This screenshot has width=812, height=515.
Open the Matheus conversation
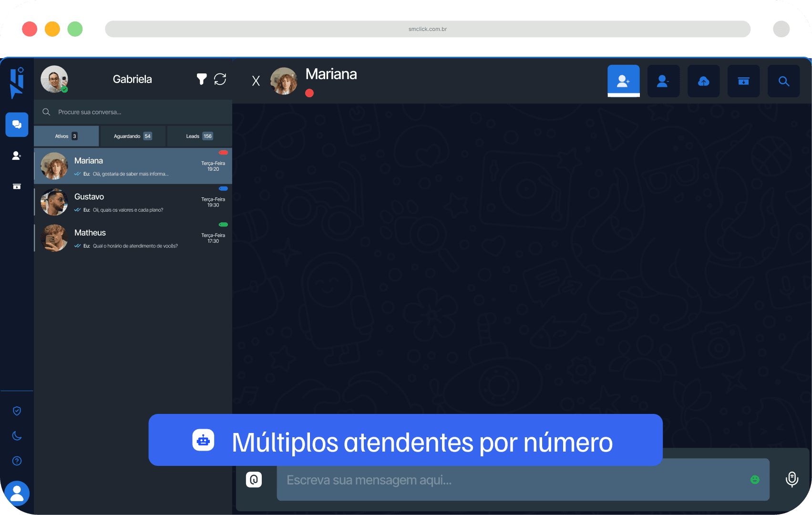[133, 238]
